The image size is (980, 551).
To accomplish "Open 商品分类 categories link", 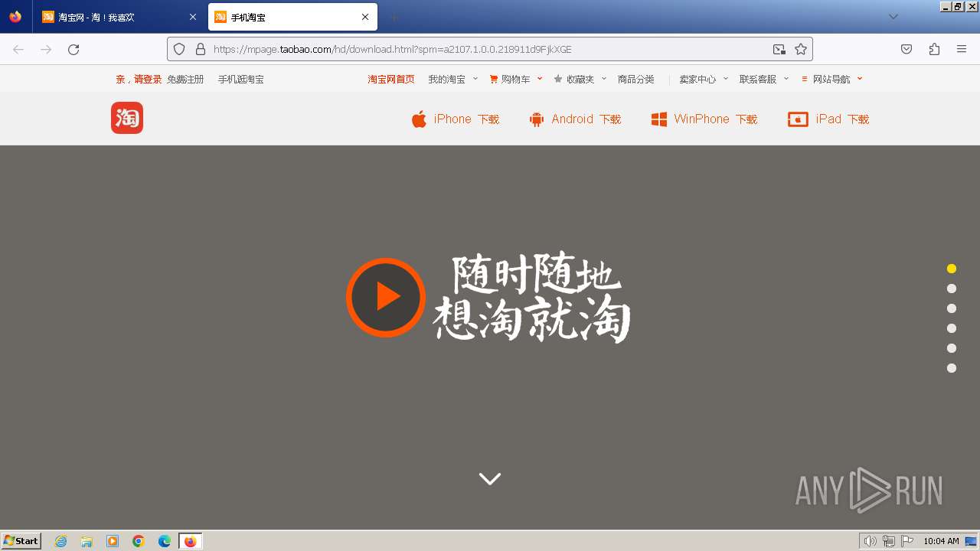I will click(636, 79).
